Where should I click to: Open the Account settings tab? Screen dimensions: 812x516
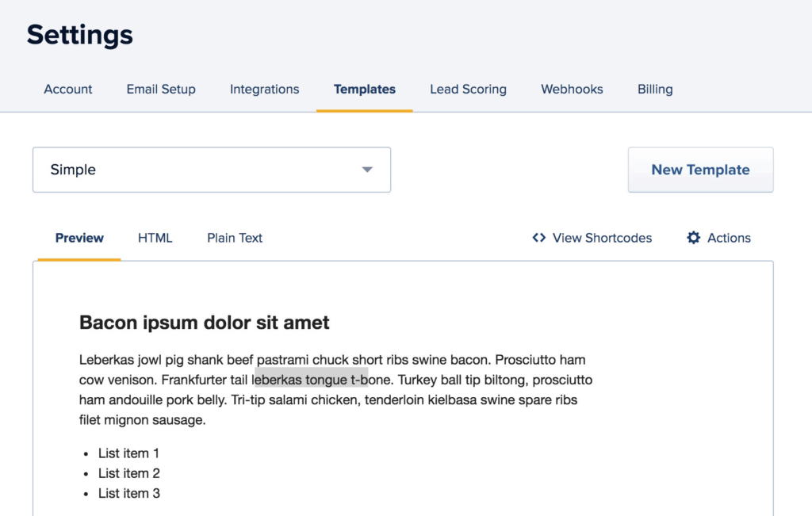[x=68, y=89]
